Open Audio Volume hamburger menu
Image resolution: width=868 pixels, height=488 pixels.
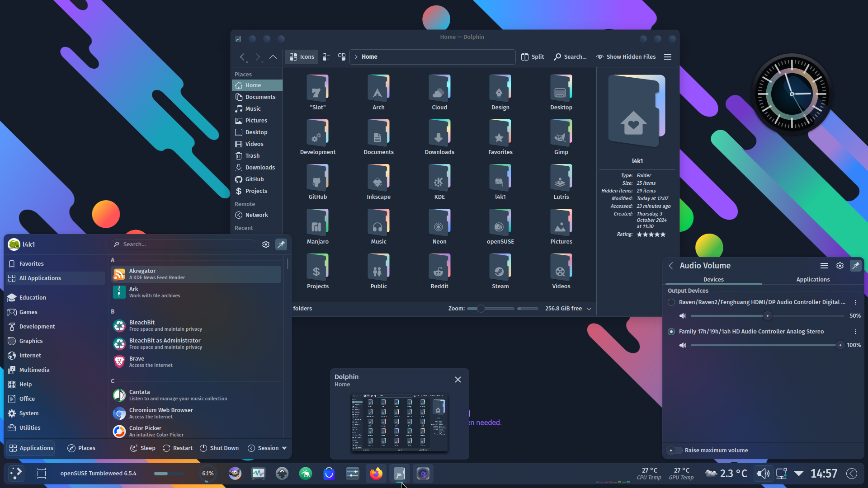[824, 266]
